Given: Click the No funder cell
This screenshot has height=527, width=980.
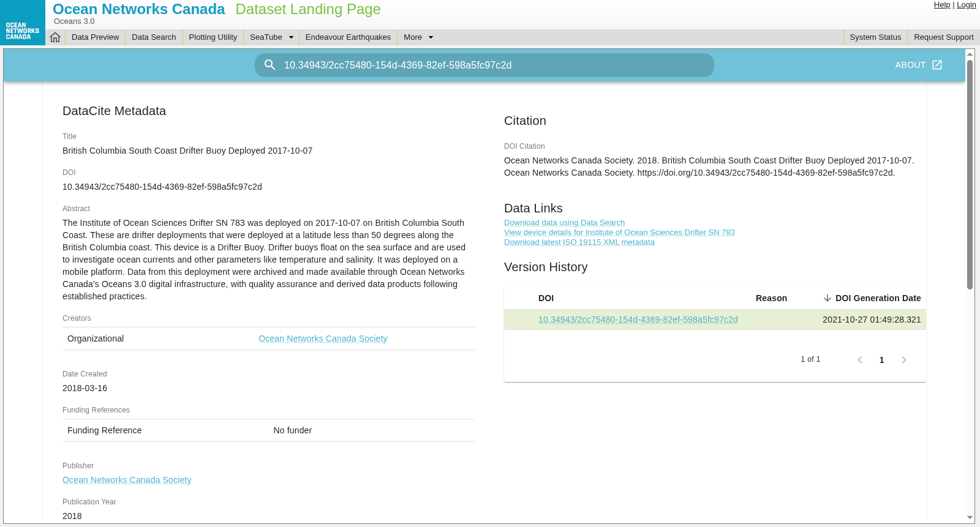Looking at the screenshot, I should pyautogui.click(x=293, y=430).
